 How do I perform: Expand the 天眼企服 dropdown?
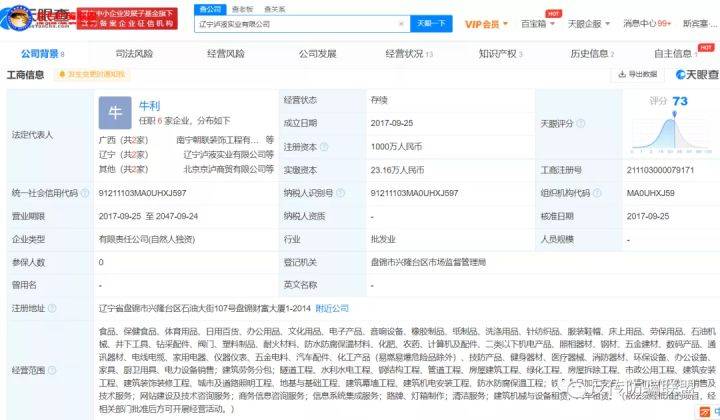(592, 22)
